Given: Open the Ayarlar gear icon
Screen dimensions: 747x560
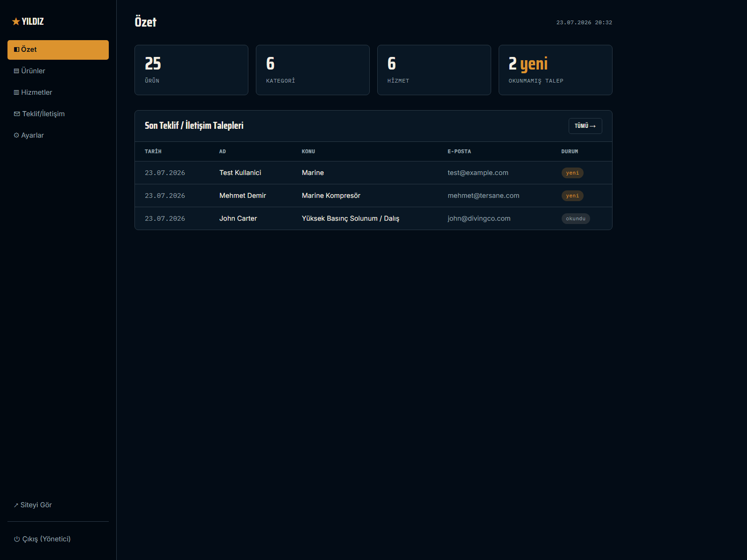Looking at the screenshot, I should pyautogui.click(x=16, y=135).
